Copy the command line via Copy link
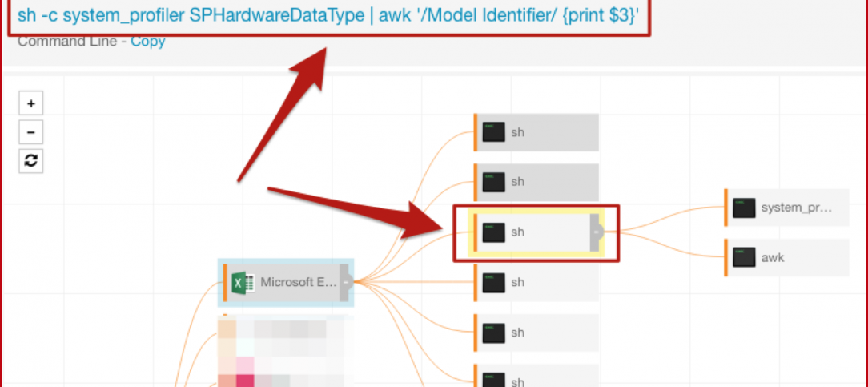Viewport: 868px width, 387px height. (x=147, y=42)
